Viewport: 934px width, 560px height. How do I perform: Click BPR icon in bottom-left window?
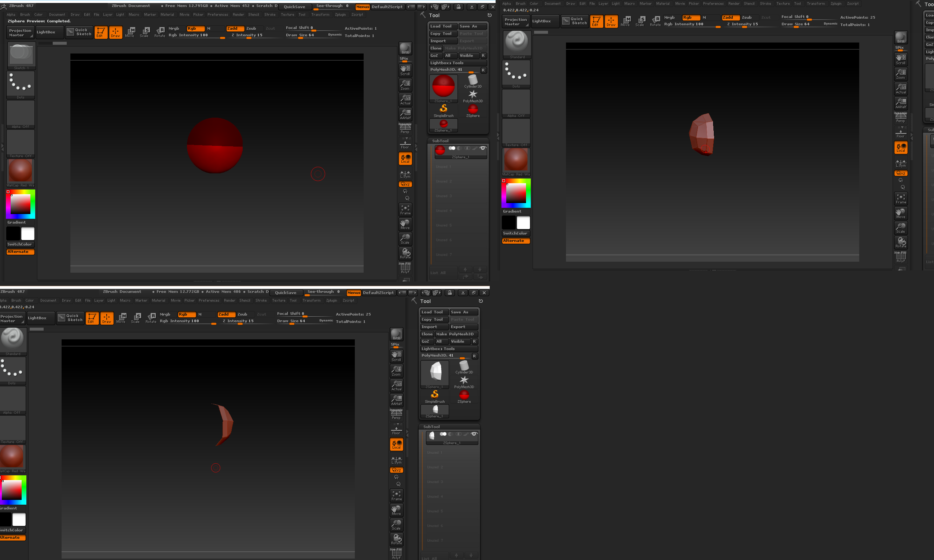(396, 334)
